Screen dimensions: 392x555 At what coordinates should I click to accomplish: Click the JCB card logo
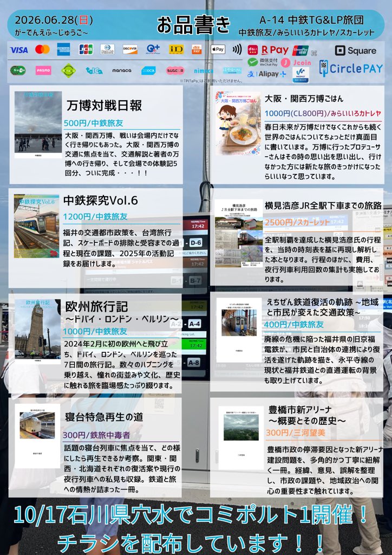(86, 49)
